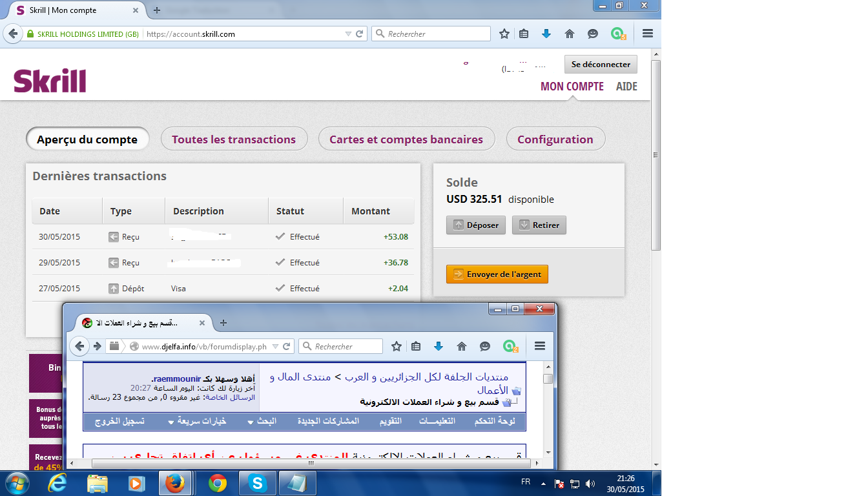Click the FR language indicator on taskbar
868x496 pixels.
[x=526, y=482]
